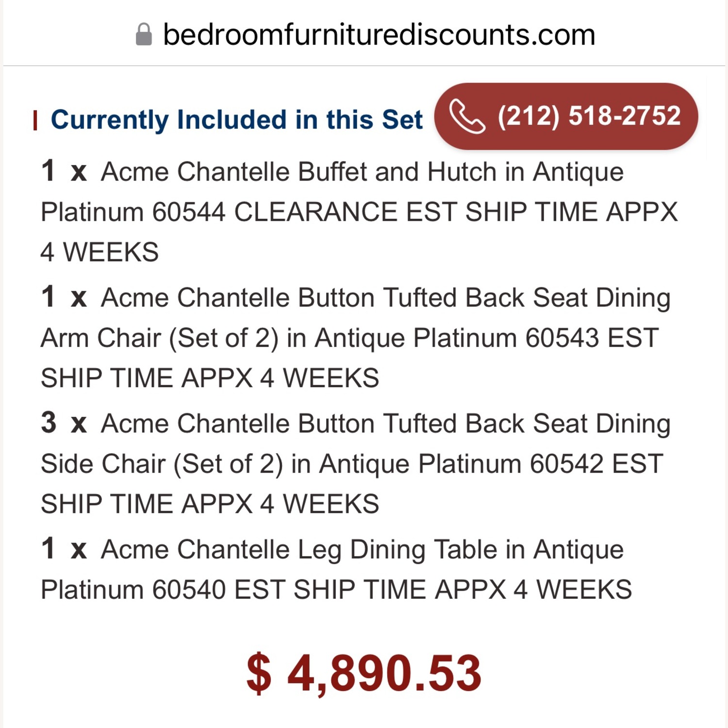The width and height of the screenshot is (728, 728).
Task: Select the Chantelle Buffet and Hutch line item
Action: pos(359,211)
